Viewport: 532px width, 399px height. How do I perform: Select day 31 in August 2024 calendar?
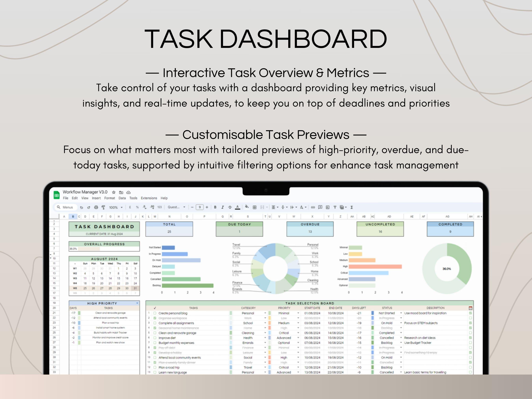pos(135,288)
